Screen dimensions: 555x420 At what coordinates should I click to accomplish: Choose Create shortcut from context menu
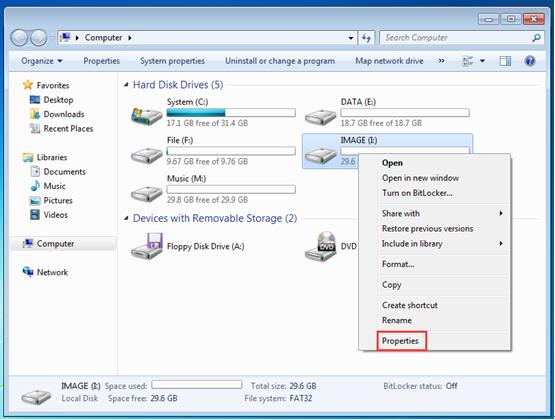(410, 305)
